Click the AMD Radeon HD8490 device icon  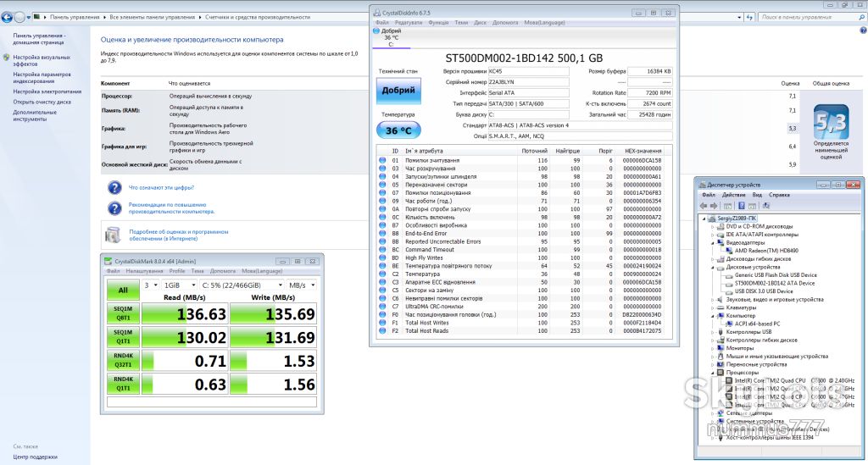coord(729,251)
